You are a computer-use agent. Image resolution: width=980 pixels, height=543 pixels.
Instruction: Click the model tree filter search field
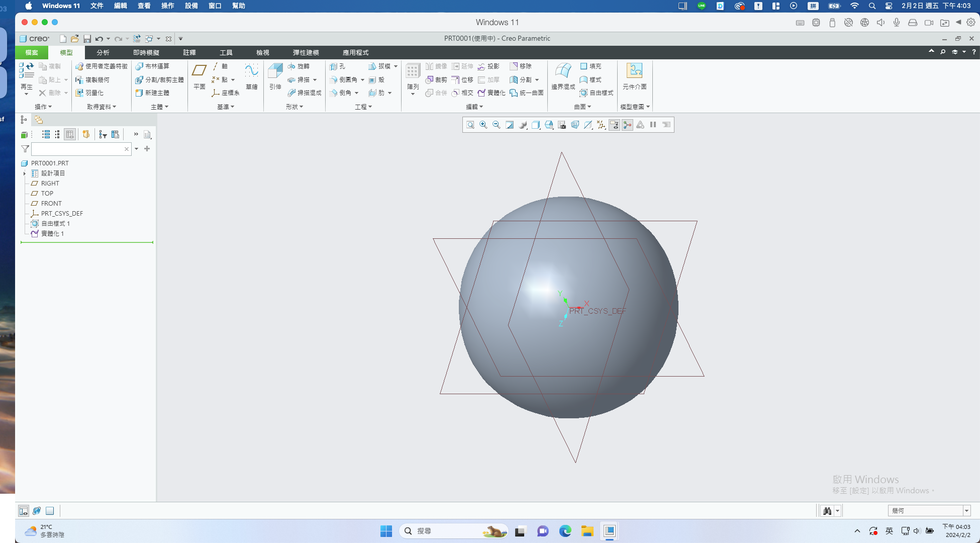pos(78,149)
